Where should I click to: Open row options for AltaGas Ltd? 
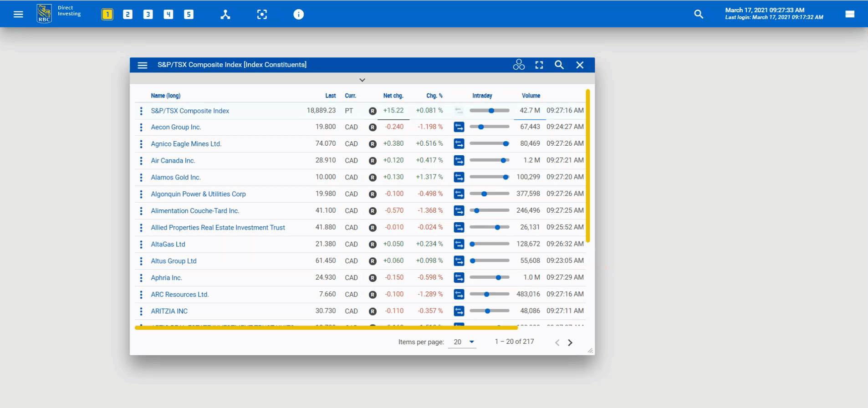click(x=141, y=244)
